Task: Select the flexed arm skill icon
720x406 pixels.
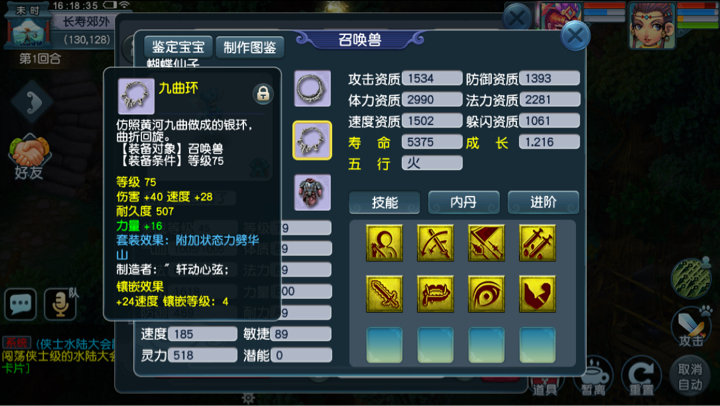Action: (537, 294)
